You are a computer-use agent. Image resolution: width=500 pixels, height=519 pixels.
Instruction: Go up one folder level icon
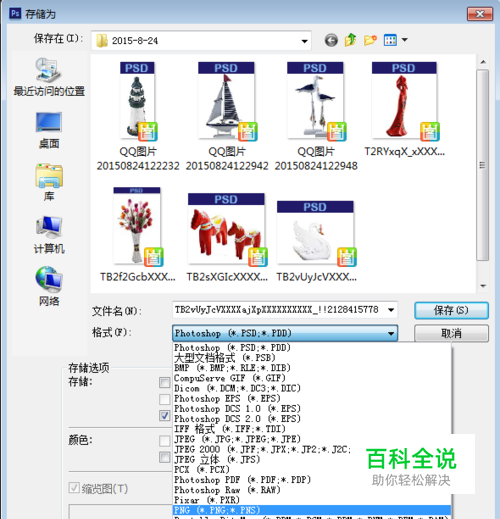pos(350,40)
